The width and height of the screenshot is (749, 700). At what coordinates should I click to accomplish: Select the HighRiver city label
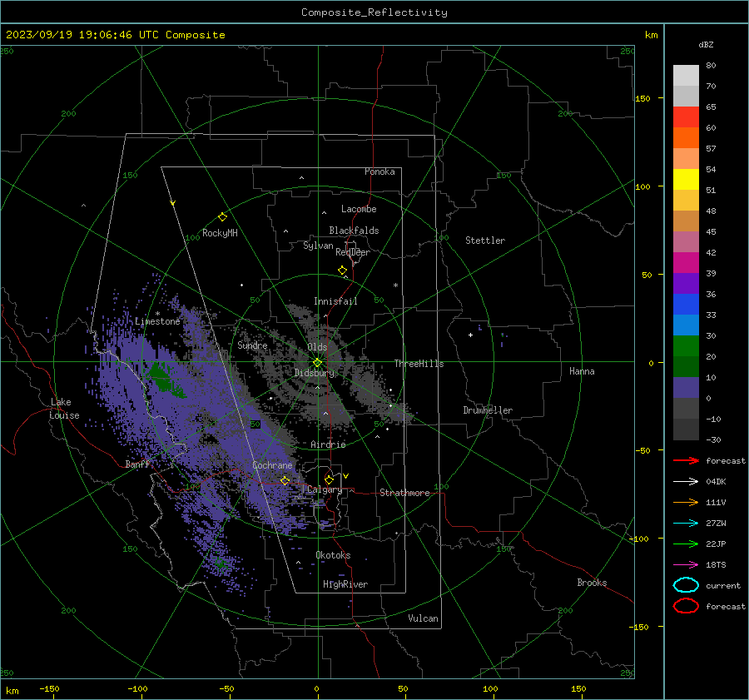[345, 584]
